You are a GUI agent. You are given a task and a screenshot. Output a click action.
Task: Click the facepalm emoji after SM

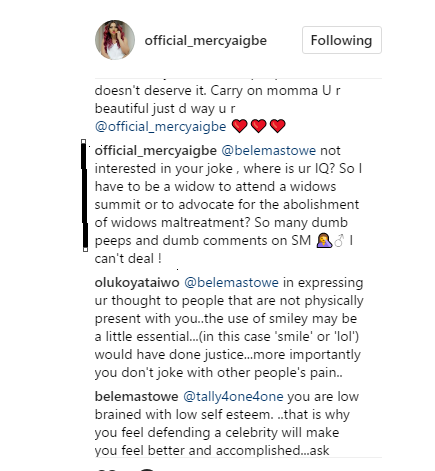pyautogui.click(x=324, y=240)
